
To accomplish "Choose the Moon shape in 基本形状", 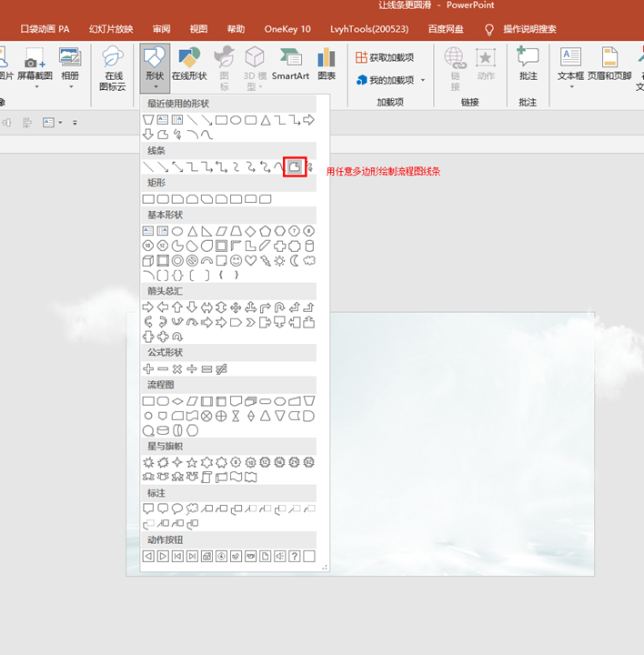I will [x=295, y=261].
